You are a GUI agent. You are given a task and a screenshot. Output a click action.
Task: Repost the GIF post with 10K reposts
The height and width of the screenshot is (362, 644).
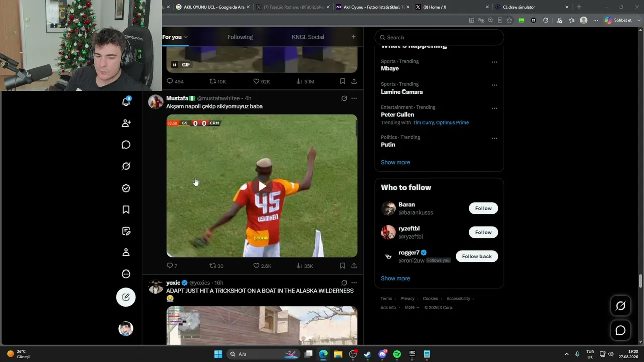pos(218,81)
